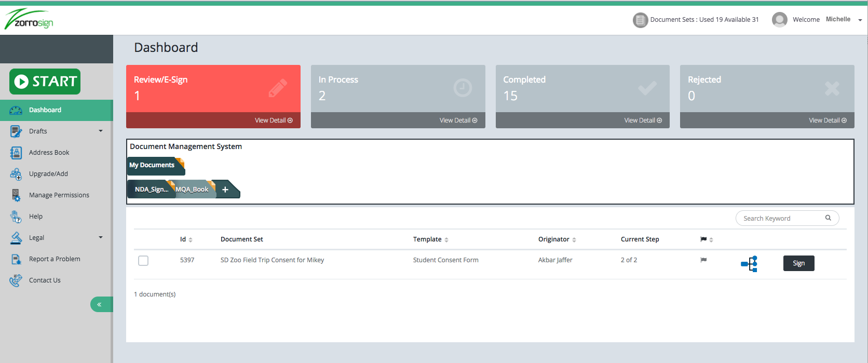
Task: Open the NDA_Sign folder tab
Action: coord(151,190)
